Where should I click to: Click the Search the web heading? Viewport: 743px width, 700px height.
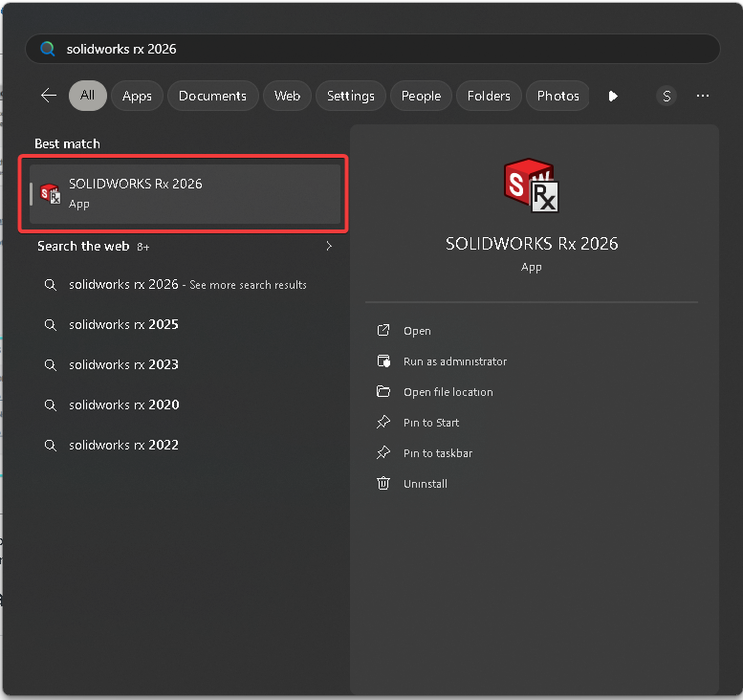tap(83, 246)
